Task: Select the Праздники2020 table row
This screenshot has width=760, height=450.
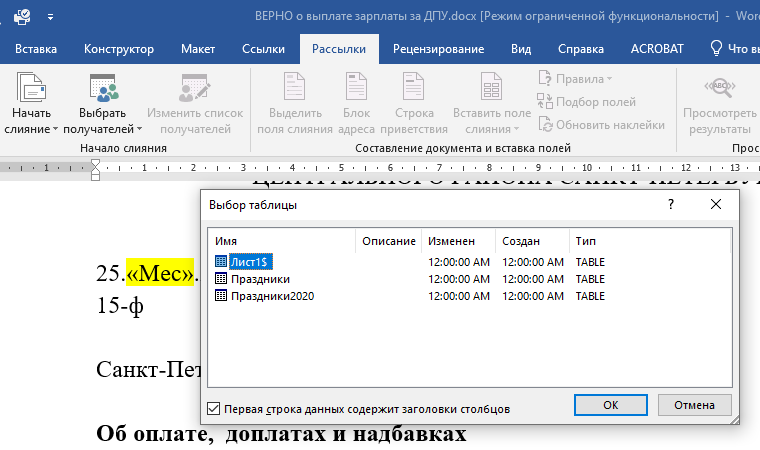Action: point(469,296)
